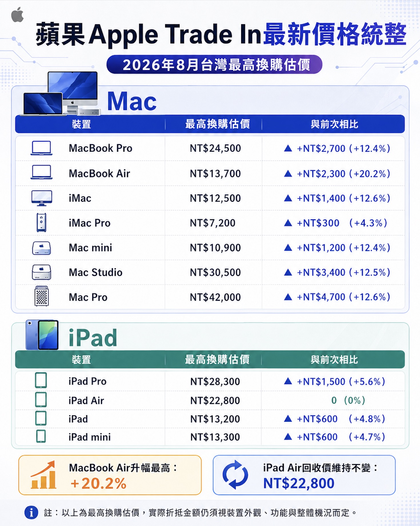The height and width of the screenshot is (526, 420).
Task: Select the Mac Pro device name
Action: click(88, 297)
